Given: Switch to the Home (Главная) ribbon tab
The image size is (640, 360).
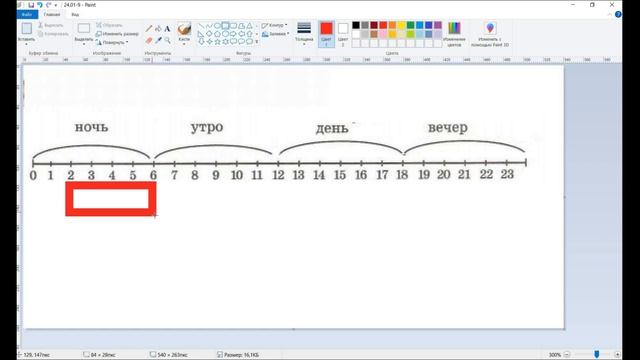Looking at the screenshot, I should (52, 14).
